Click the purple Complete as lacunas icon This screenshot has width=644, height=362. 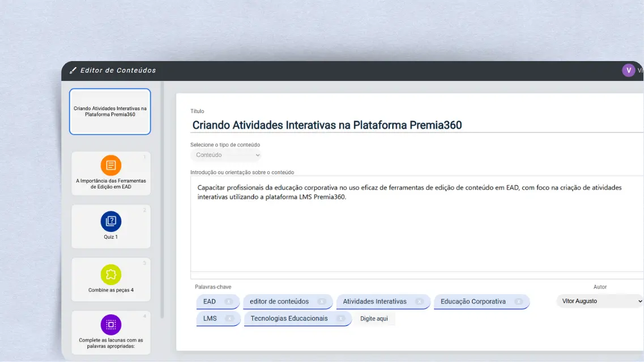(111, 325)
